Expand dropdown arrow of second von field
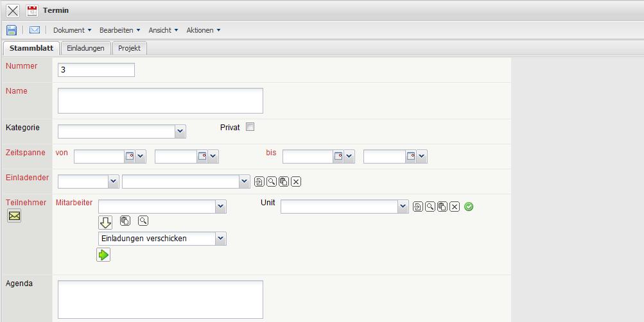644x322 pixels. coord(213,157)
